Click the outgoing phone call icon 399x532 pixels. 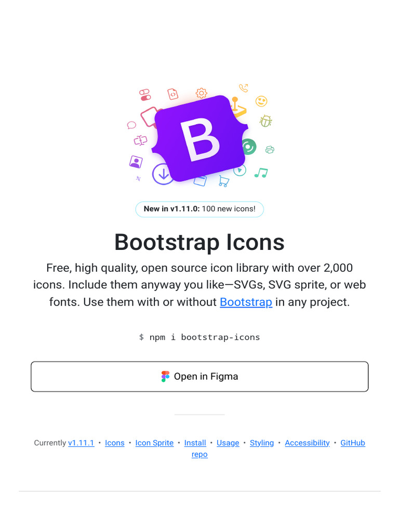click(x=243, y=88)
